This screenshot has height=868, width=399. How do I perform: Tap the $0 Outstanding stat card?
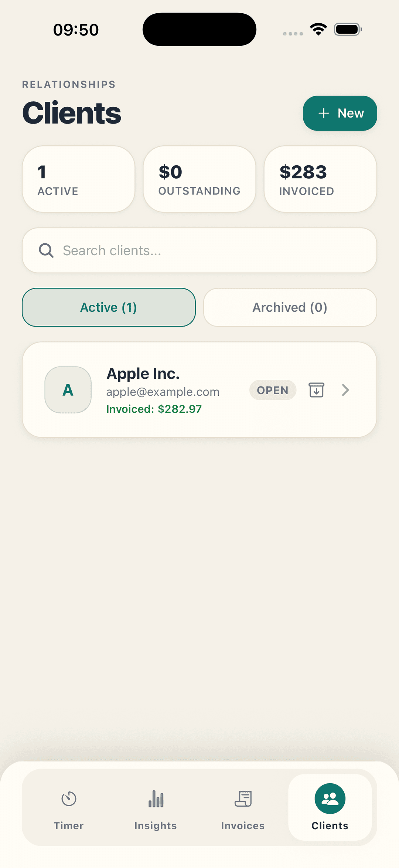pyautogui.click(x=199, y=179)
